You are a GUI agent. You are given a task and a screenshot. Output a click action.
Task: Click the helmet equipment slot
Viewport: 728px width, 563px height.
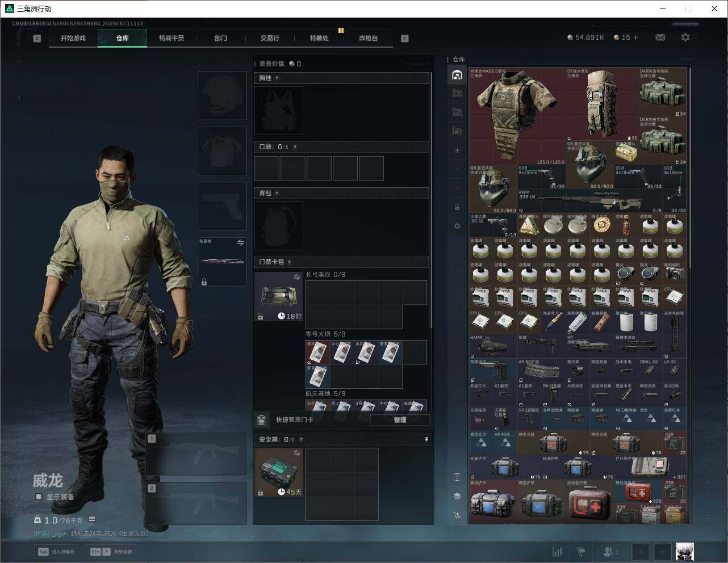tap(222, 95)
